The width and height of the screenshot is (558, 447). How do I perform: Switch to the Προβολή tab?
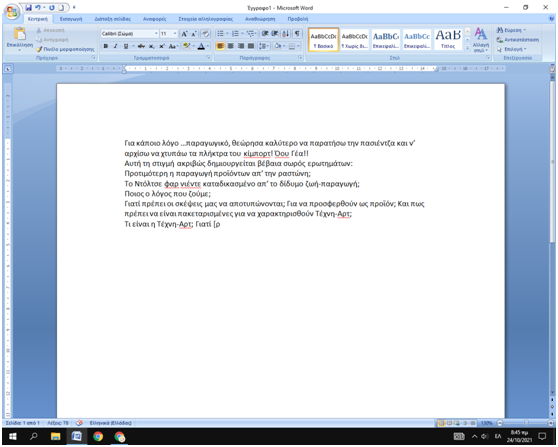pyautogui.click(x=298, y=19)
